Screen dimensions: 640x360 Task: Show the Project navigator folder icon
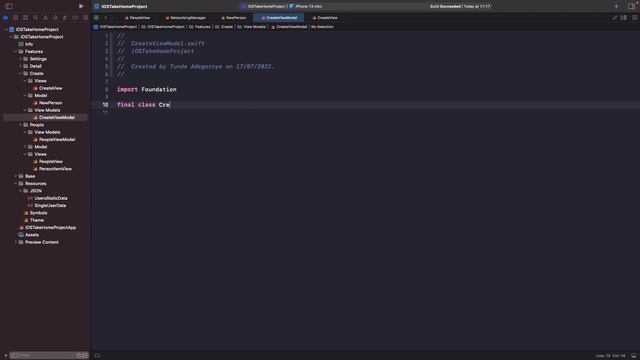click(x=5, y=18)
